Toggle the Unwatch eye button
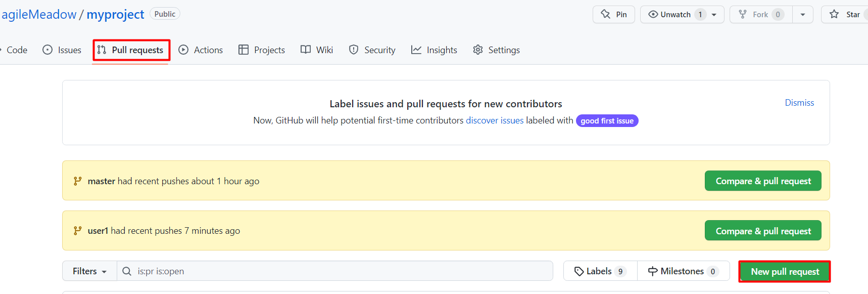868x294 pixels. (x=670, y=14)
